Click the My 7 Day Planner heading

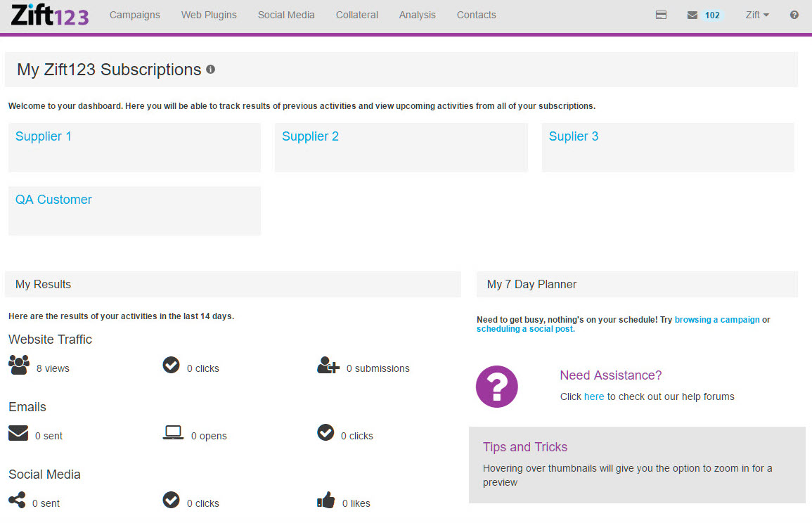coord(531,284)
